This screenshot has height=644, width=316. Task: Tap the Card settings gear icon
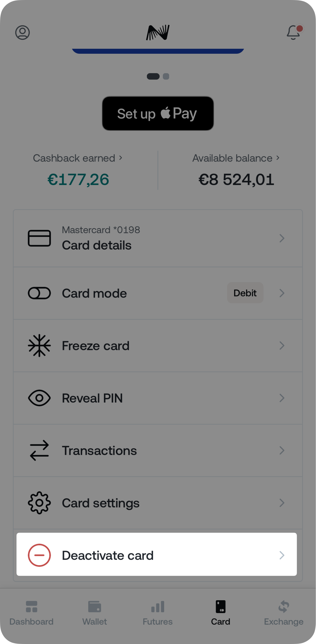pos(39,503)
